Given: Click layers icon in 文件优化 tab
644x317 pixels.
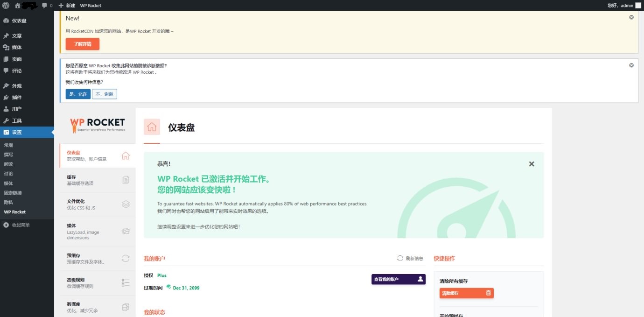Looking at the screenshot, I should [x=126, y=204].
